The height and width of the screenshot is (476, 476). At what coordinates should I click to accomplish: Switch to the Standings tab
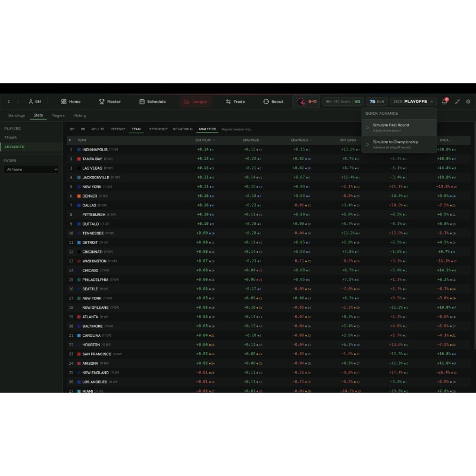[x=16, y=115]
